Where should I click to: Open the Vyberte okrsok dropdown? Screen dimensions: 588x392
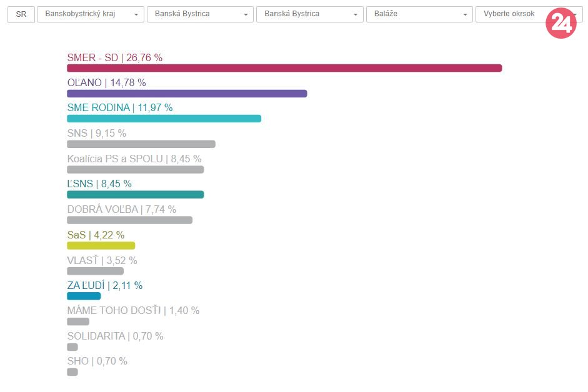512,14
